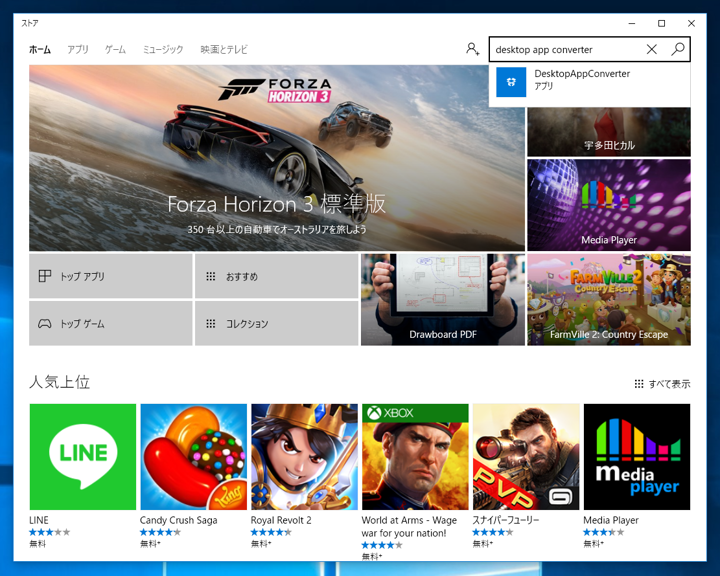Viewport: 720px width, 576px height.
Task: Open the コレクション category button
Action: 276,323
